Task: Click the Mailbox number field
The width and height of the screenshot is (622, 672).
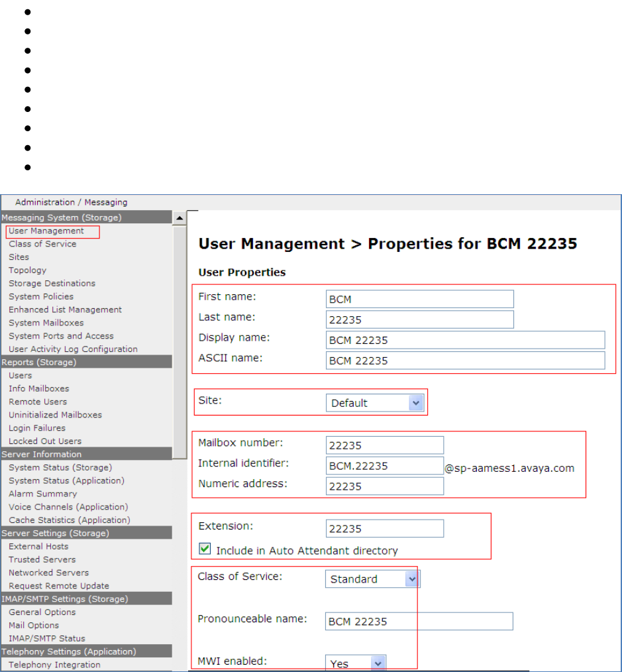Action: [385, 445]
